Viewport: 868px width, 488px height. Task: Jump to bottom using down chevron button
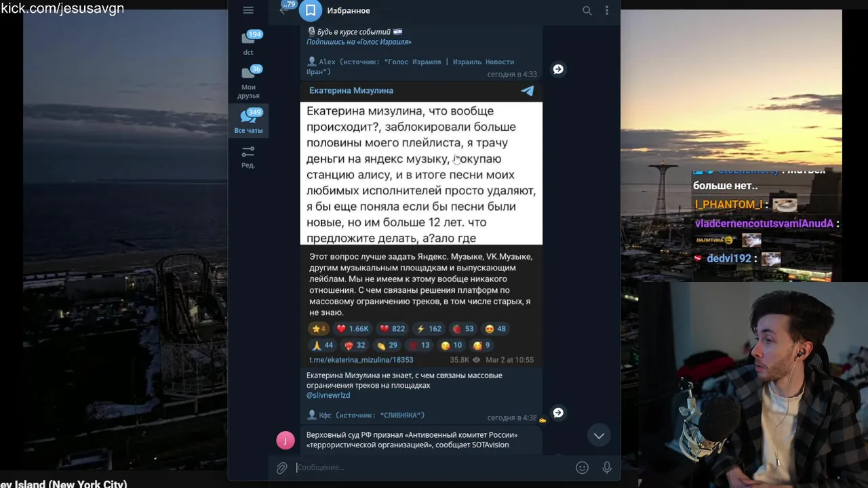tap(599, 436)
